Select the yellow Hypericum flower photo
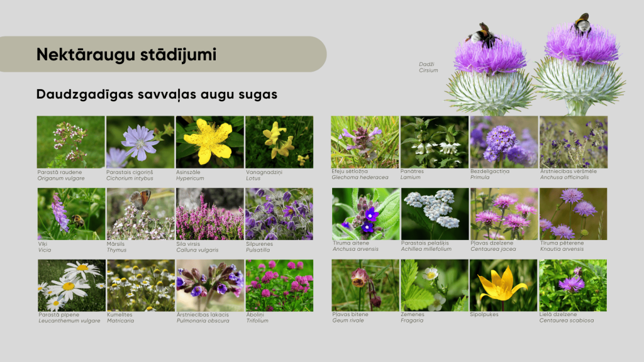 click(209, 141)
